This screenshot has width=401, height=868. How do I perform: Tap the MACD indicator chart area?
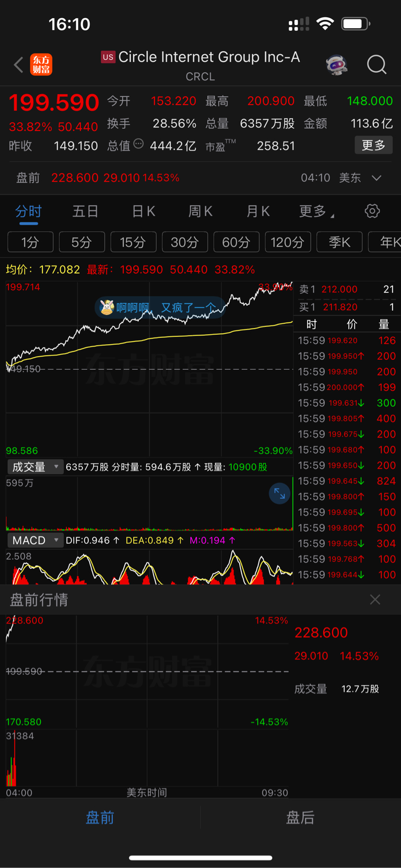pos(149,567)
